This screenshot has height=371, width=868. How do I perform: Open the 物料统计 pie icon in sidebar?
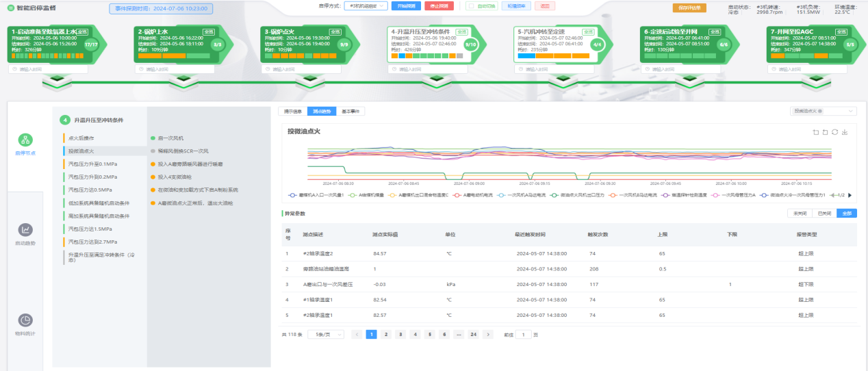[x=25, y=320]
